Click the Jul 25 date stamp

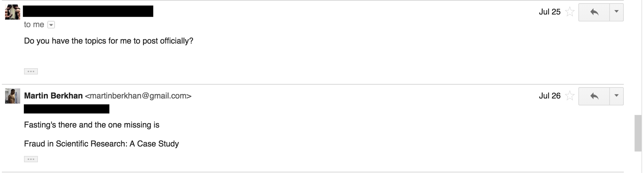pos(550,12)
